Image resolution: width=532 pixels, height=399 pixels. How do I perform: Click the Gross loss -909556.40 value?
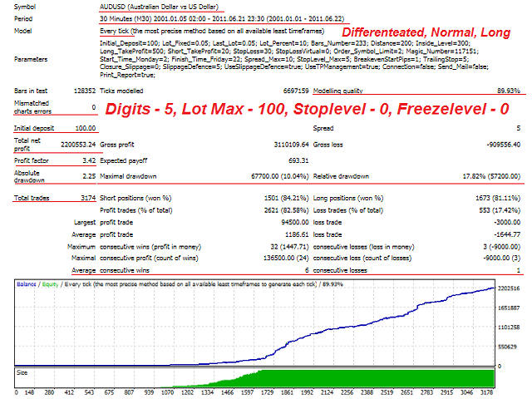pos(504,145)
